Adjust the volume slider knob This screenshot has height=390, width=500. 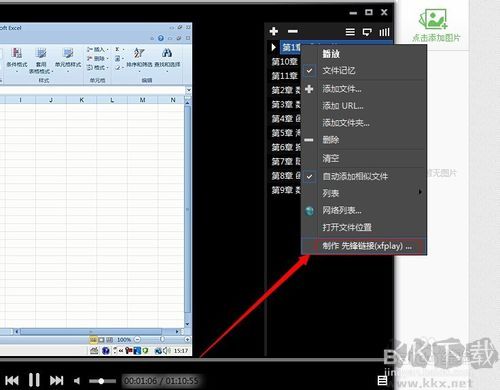(x=101, y=381)
